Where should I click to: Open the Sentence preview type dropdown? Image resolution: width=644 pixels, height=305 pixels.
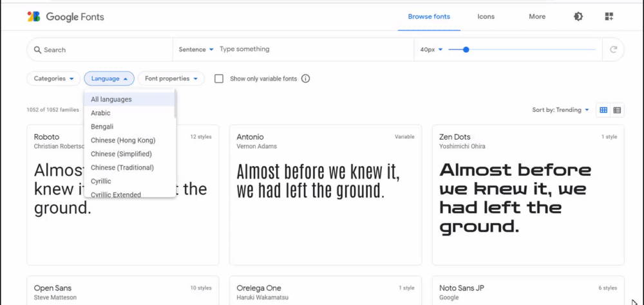(196, 50)
